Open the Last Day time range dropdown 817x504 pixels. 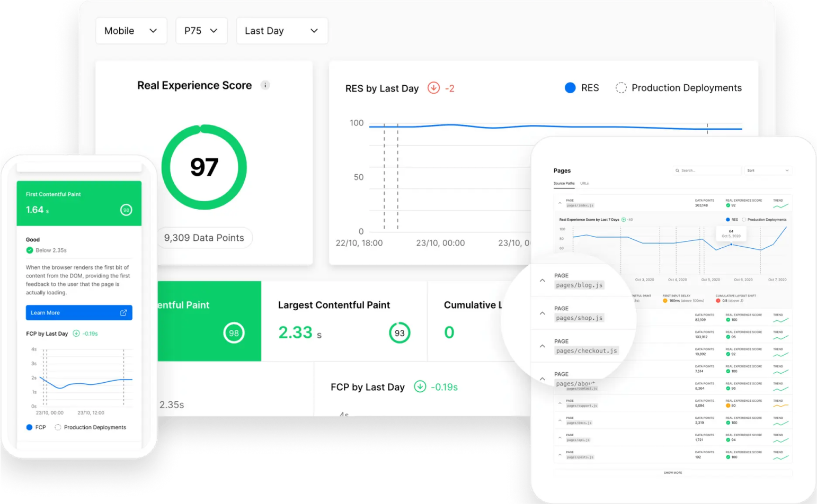tap(282, 31)
